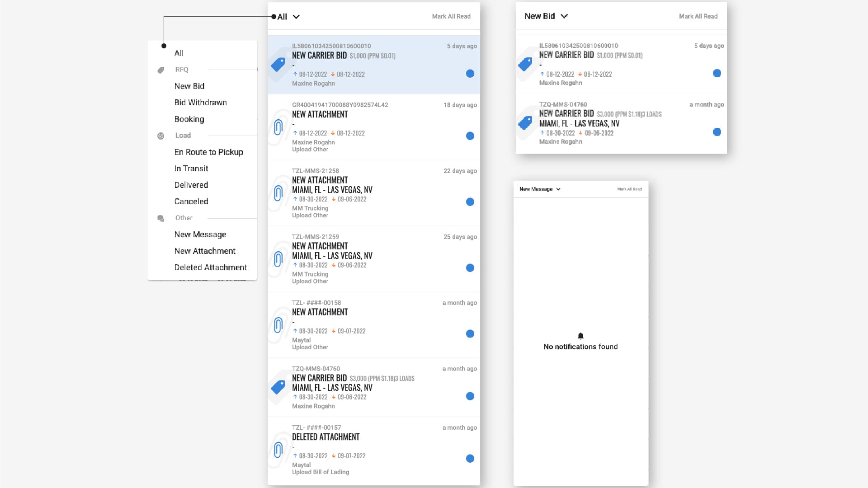Toggle unread dot on TZL-####-00157 deleted attachment
The height and width of the screenshot is (488, 868).
tap(470, 459)
